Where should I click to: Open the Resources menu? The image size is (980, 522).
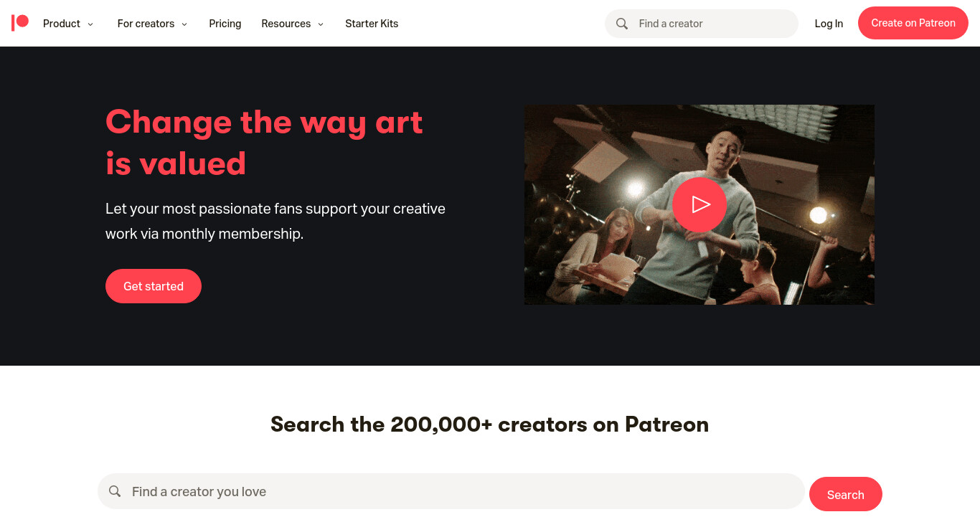[x=292, y=24]
